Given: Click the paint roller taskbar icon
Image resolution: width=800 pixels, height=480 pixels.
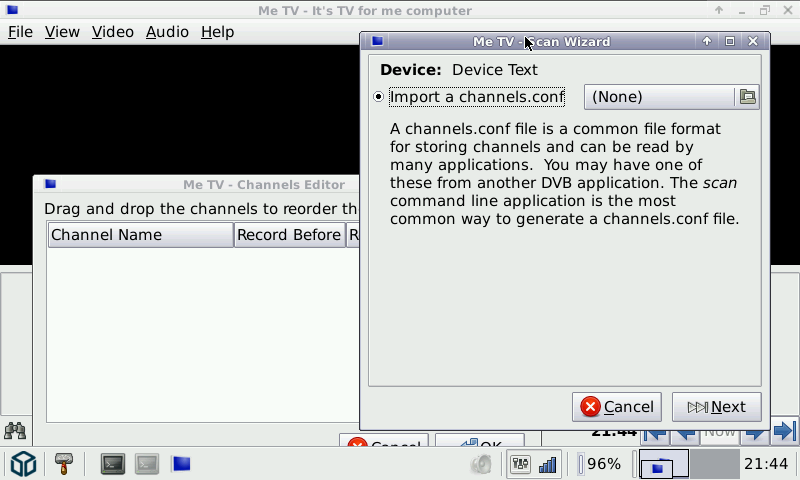Looking at the screenshot, I should click(64, 463).
